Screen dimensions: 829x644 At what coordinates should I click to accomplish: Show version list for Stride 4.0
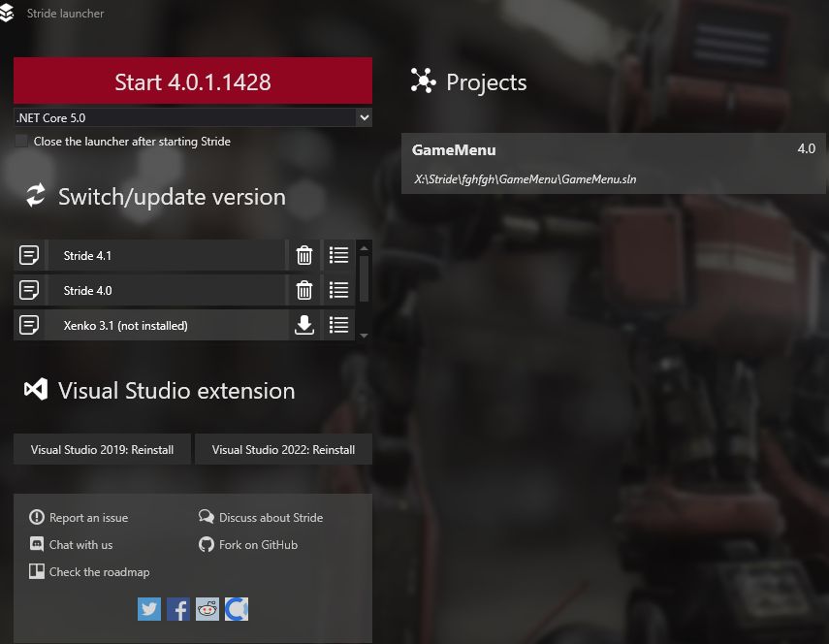pos(339,290)
